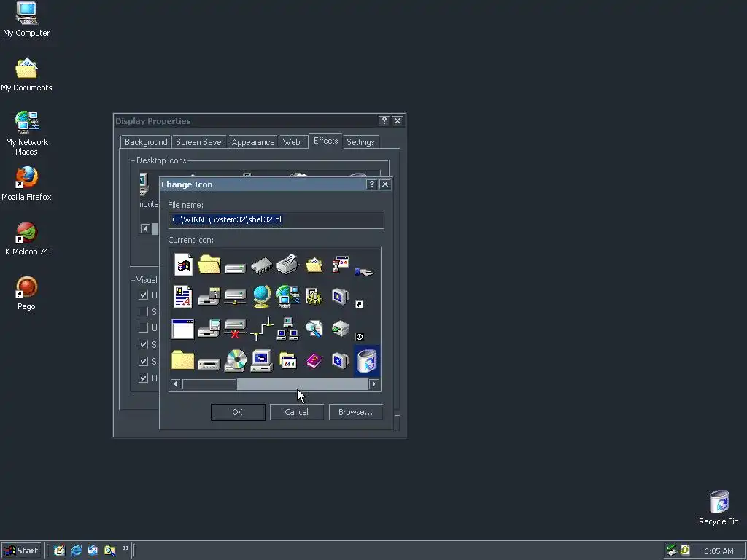The height and width of the screenshot is (560, 747).
Task: Launch Mozilla Firefox shortcut
Action: click(26, 184)
